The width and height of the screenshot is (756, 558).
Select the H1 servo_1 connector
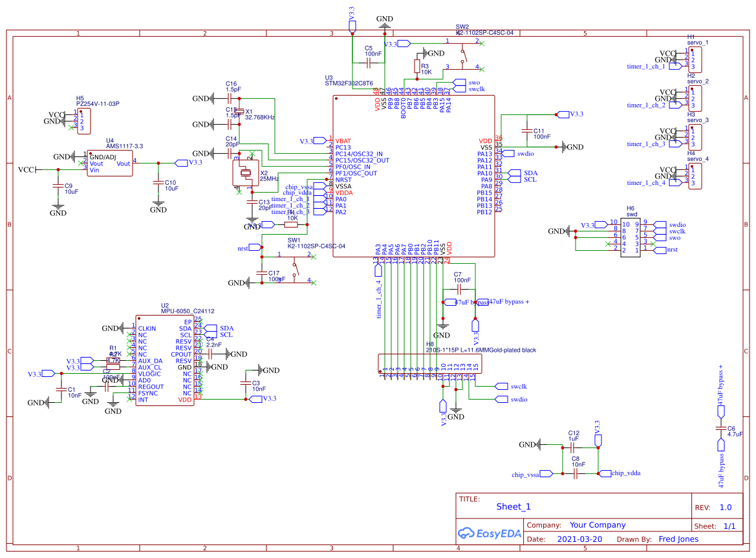point(695,59)
